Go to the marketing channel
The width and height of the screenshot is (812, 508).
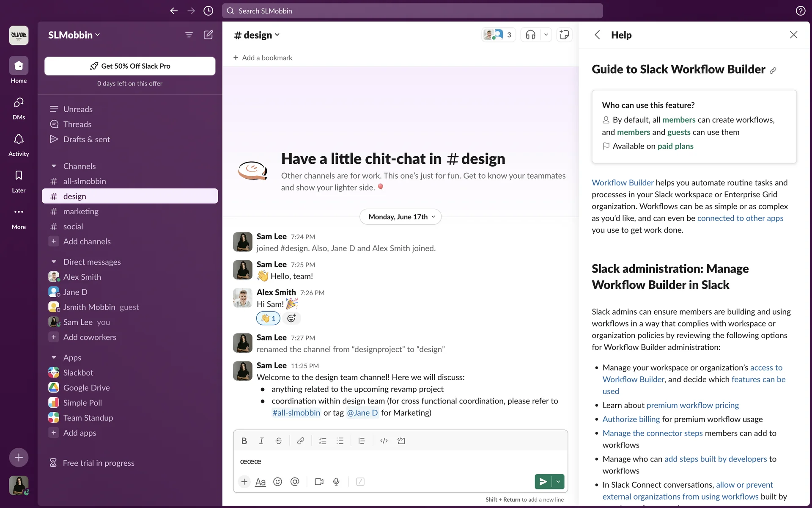(x=81, y=211)
